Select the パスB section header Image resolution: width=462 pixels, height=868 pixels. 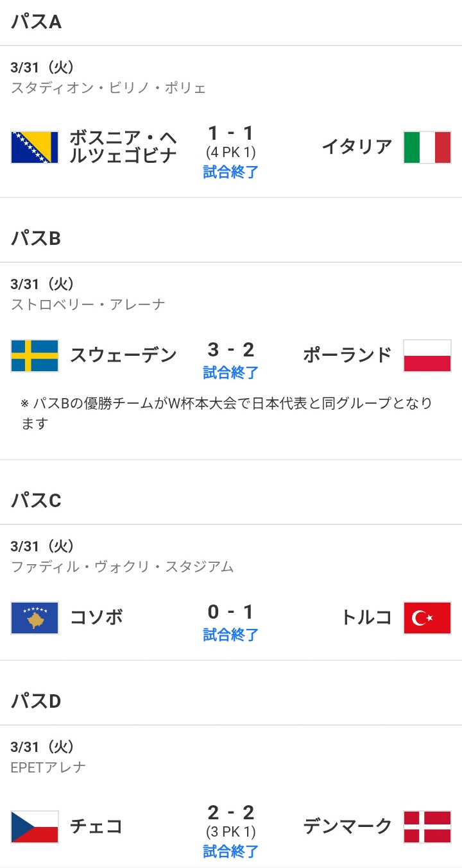pos(37,238)
